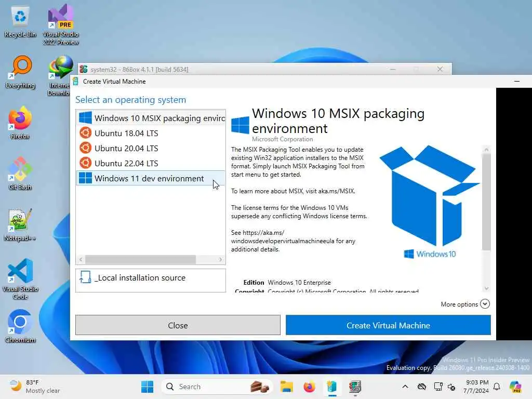Minimize the Create Virtual Machine window
532x399 pixels.
tap(517, 82)
